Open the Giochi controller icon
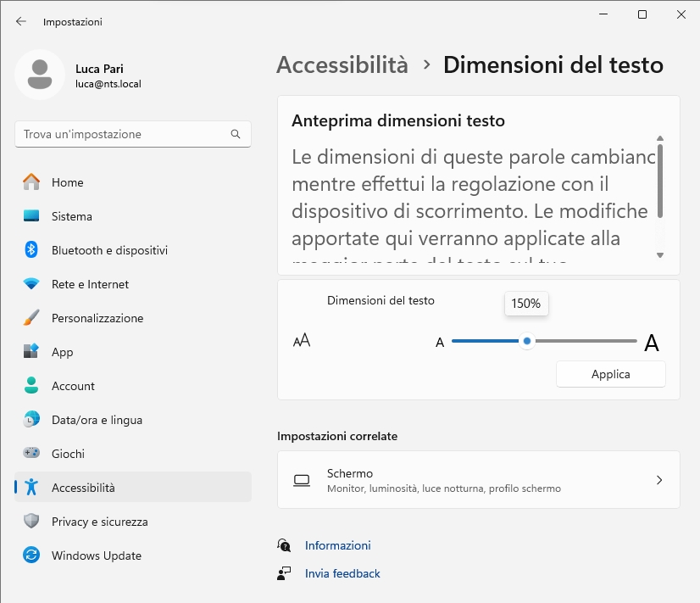The height and width of the screenshot is (603, 700). tap(31, 454)
